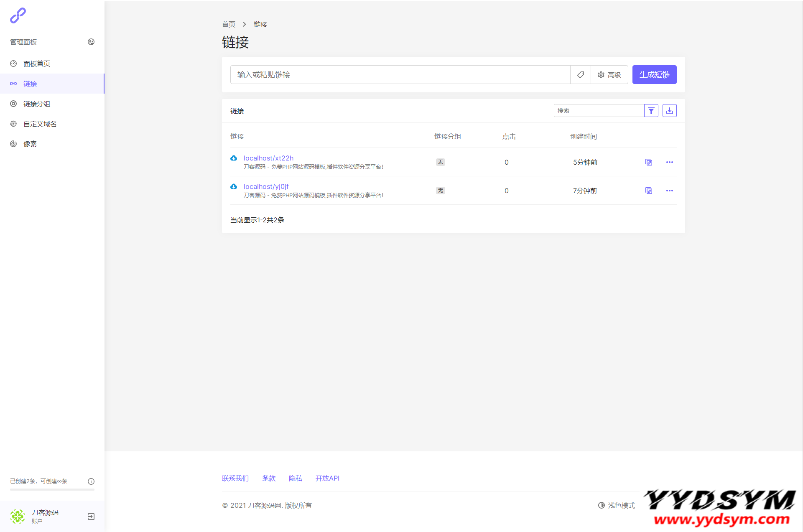Image resolution: width=803 pixels, height=532 pixels.
Task: Open 链接分组 in sidebar
Action: pyautogui.click(x=37, y=104)
